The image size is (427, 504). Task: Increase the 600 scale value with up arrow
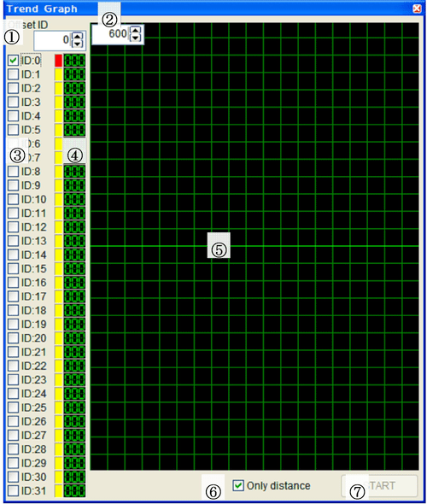pos(136,31)
